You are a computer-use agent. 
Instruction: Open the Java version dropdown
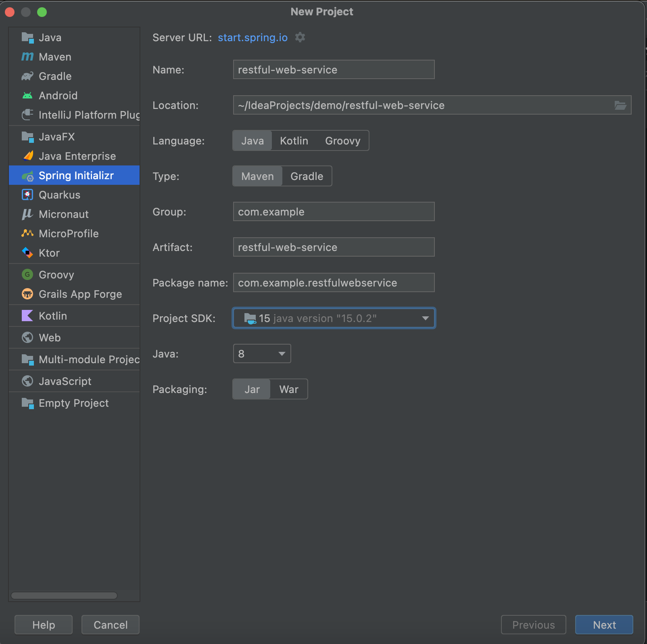(x=262, y=354)
